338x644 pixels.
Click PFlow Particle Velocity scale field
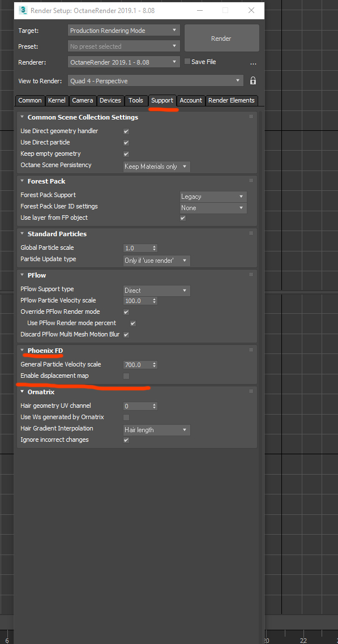137,301
